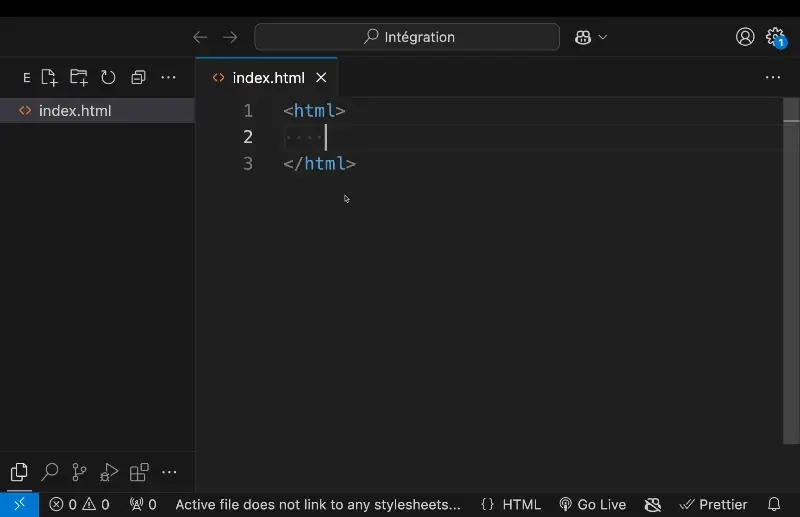Open the Extensions view
The width and height of the screenshot is (800, 517).
click(x=139, y=472)
